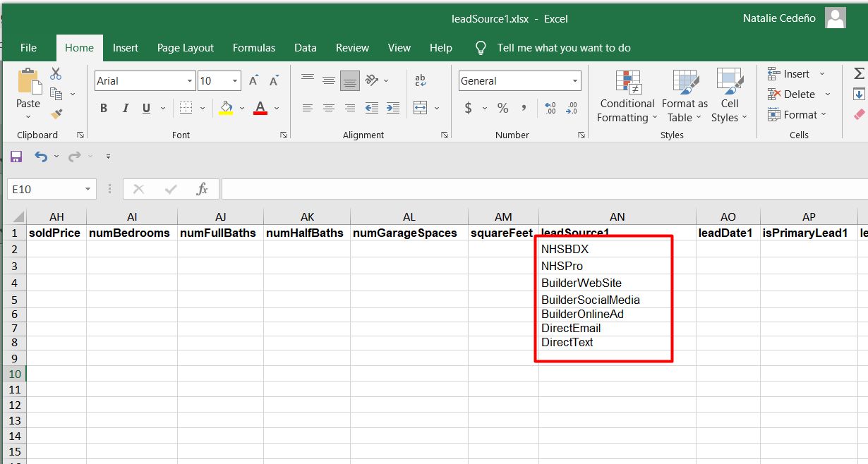Toggle Bold formatting
868x464 pixels.
(x=104, y=108)
